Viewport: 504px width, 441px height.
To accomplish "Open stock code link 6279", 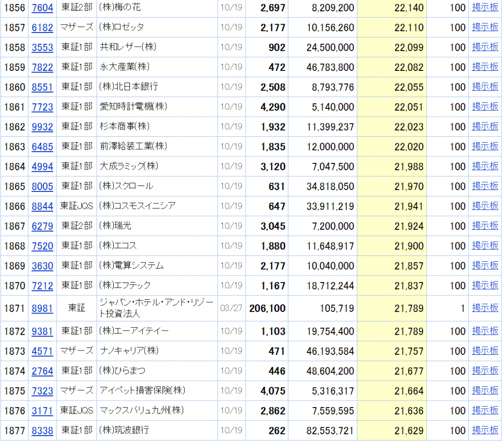I will pyautogui.click(x=42, y=226).
